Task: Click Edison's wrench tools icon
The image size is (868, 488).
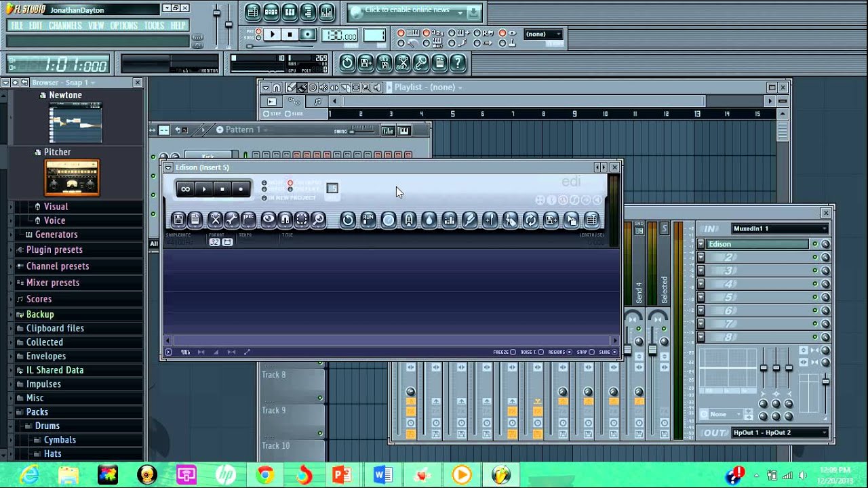Action: click(x=232, y=219)
